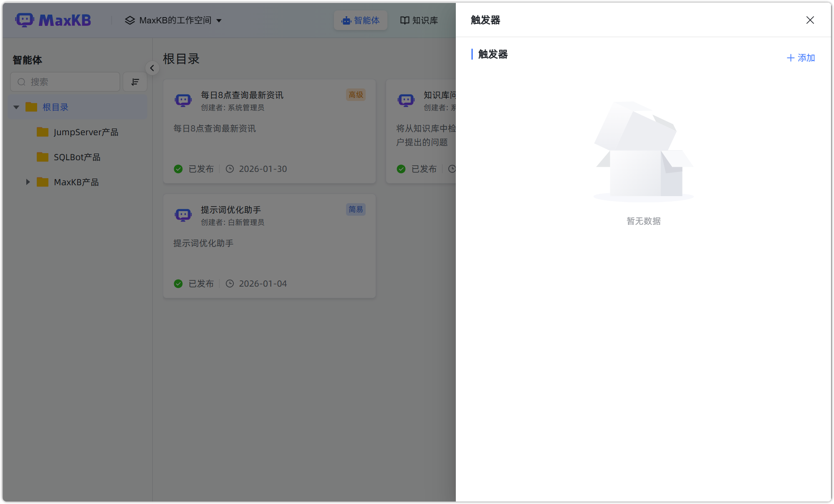Click the clock icon next to 2026-01-30
The width and height of the screenshot is (834, 504).
click(230, 169)
